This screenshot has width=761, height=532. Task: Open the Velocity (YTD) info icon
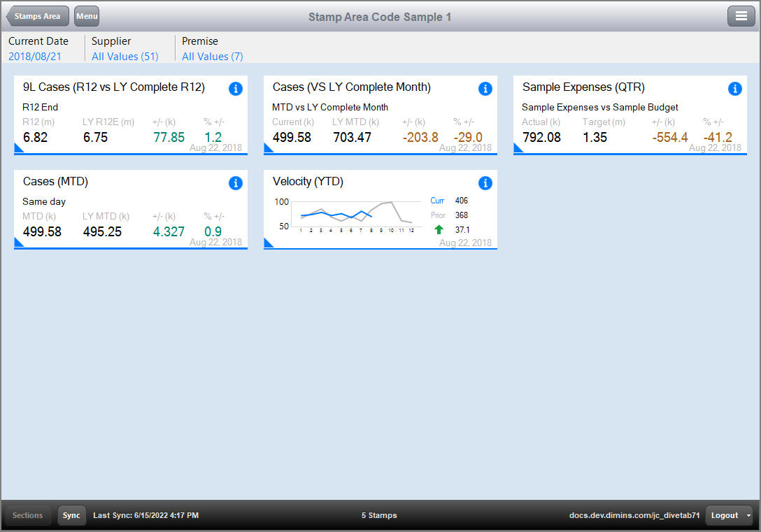click(x=485, y=183)
